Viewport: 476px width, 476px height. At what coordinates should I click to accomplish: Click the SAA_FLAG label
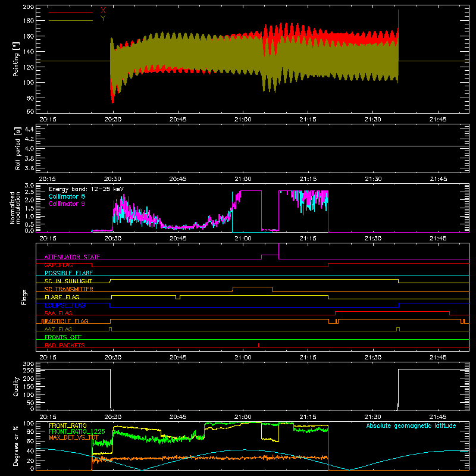point(58,313)
